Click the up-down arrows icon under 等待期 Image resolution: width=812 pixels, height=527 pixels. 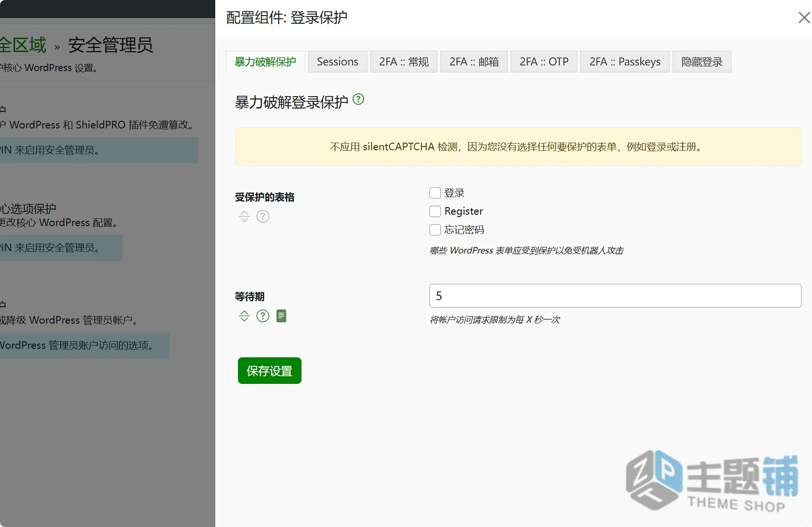click(x=244, y=316)
